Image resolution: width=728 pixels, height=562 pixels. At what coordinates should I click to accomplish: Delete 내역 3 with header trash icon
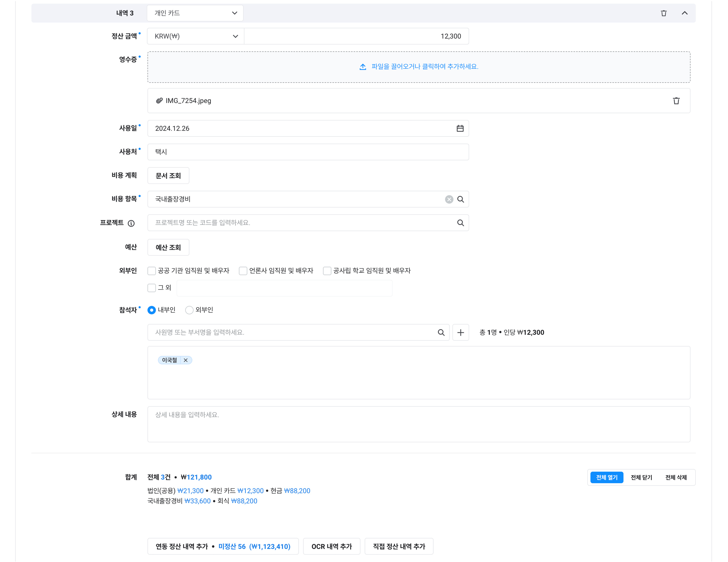click(664, 13)
